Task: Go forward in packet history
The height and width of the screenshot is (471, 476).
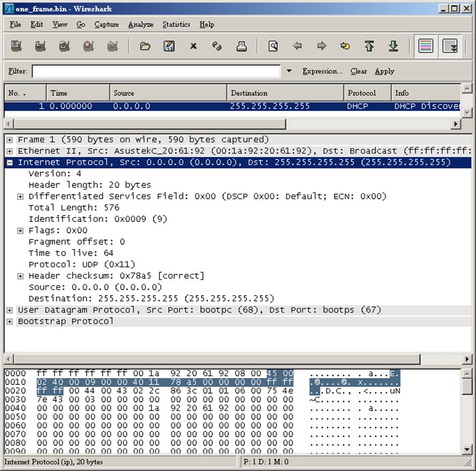Action: tap(321, 46)
